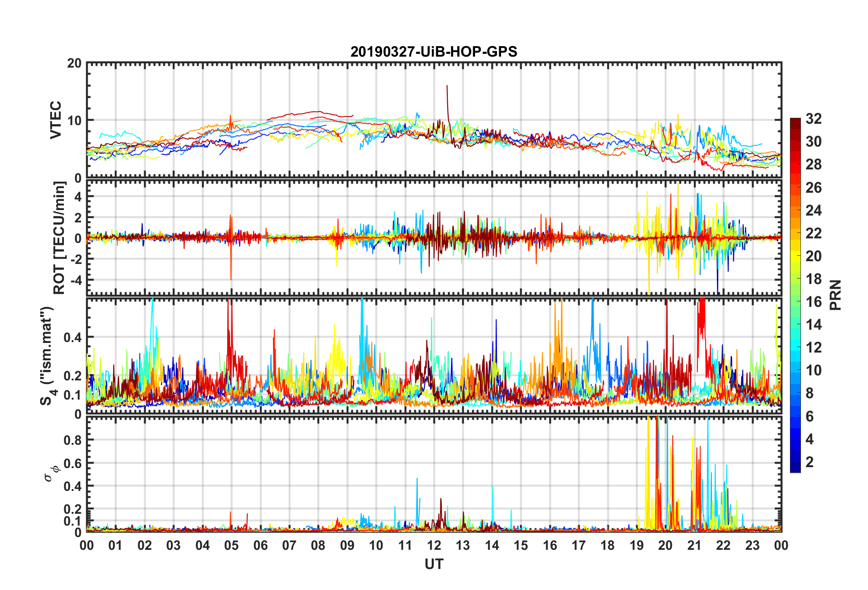Select the "PRN" colorbar label

(835, 295)
